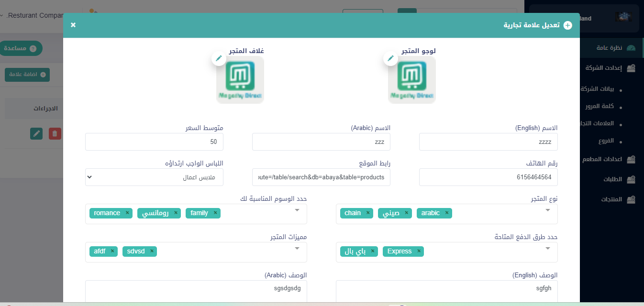The image size is (644, 306).
Task: Click the اضافة علامة button
Action: (27, 75)
